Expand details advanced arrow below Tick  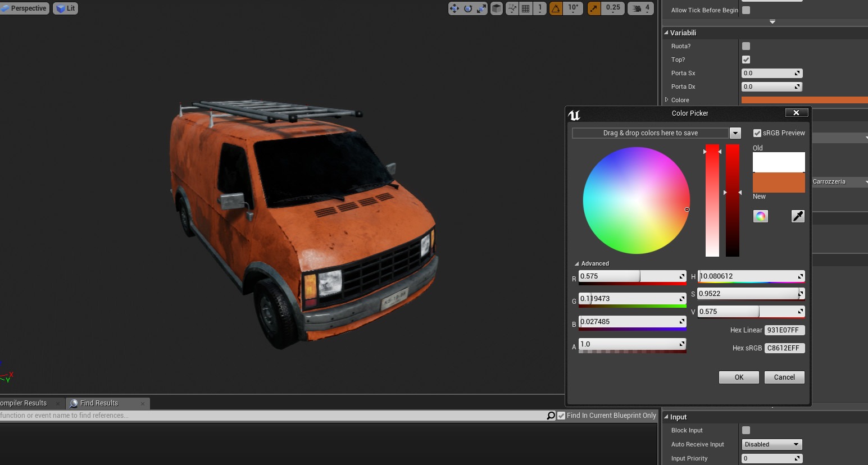[x=772, y=21]
